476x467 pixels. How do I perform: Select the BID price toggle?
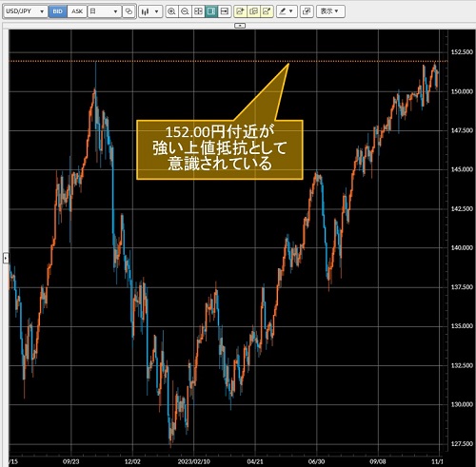pos(57,11)
